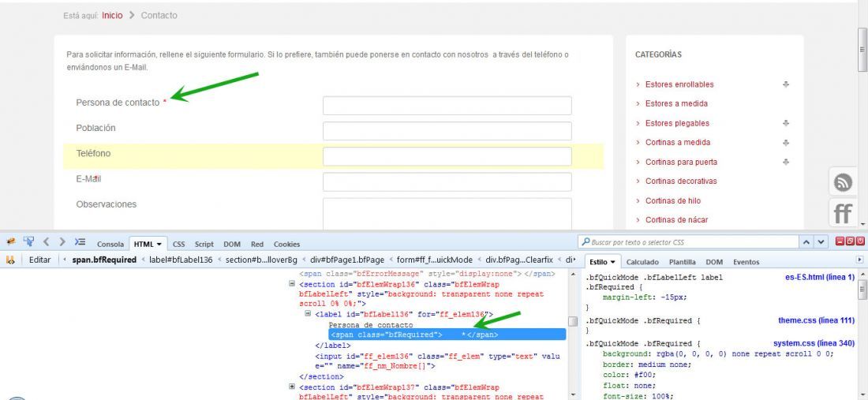Select the div#bfPage1.bfPage breadcrumb
Image resolution: width=868 pixels, height=400 pixels.
346,260
